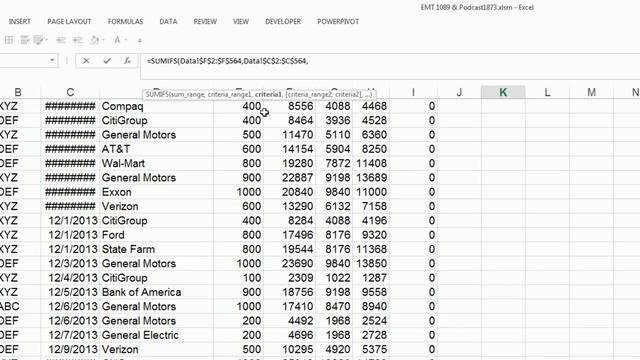Click criteria1 argument in the SUMIFS tooltip

(268, 94)
